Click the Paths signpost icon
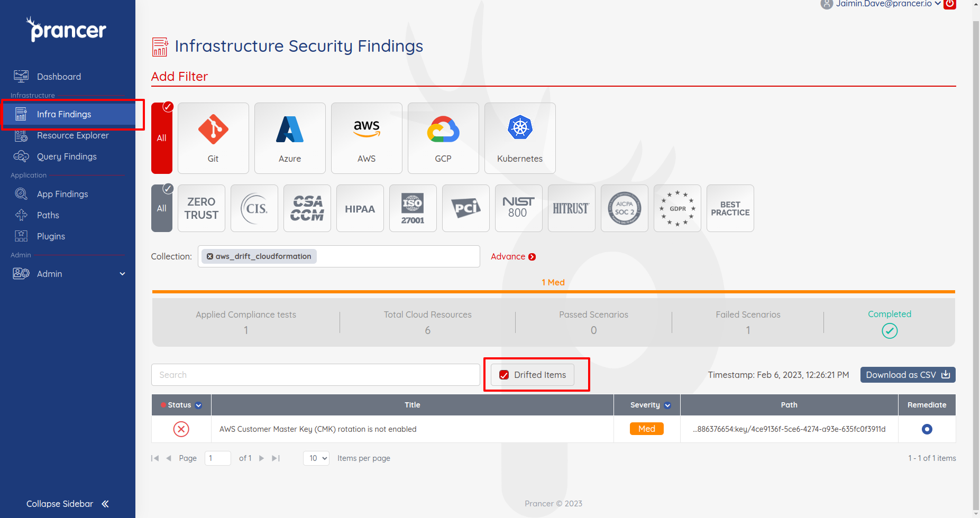 pos(21,215)
